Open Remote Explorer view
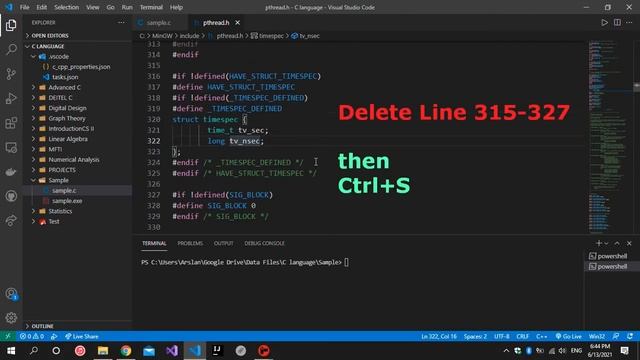Screen dimensions: 640x360 [11, 147]
